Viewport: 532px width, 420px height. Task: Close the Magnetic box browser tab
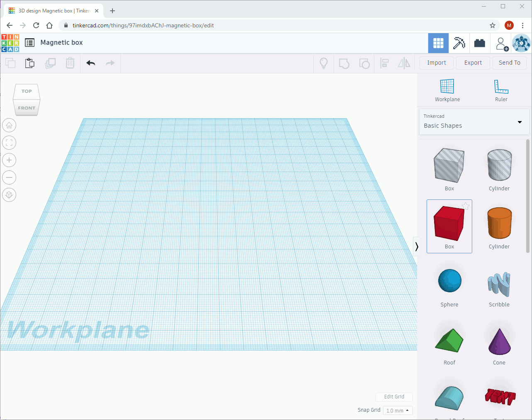(x=97, y=11)
